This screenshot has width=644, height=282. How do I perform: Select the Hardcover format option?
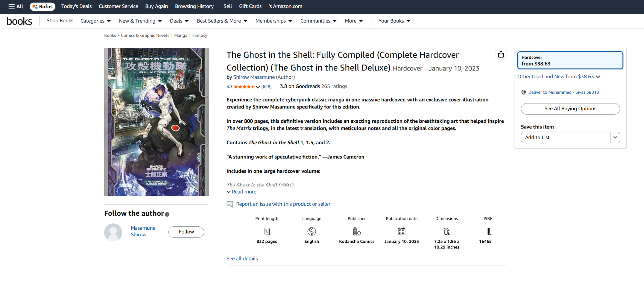click(570, 60)
